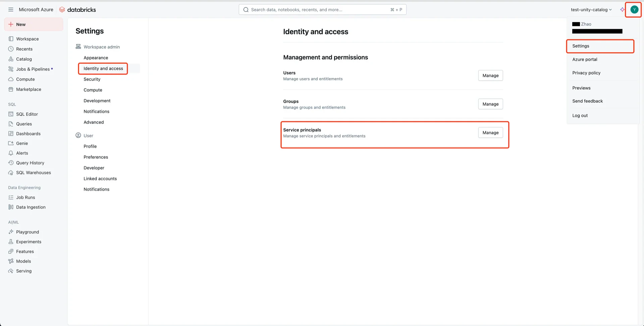Open the Serving icon
This screenshot has width=644, height=326.
[x=11, y=271]
